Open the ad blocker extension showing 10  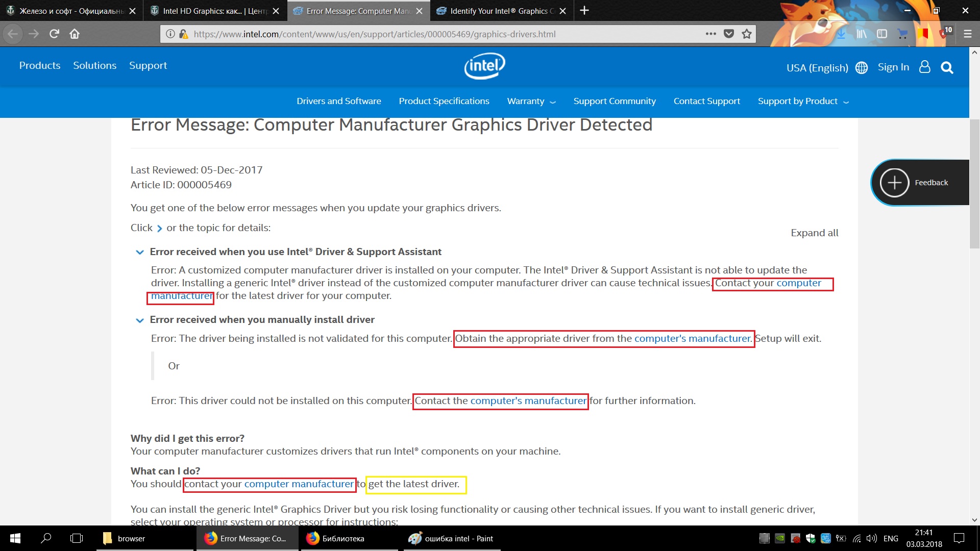click(x=945, y=33)
